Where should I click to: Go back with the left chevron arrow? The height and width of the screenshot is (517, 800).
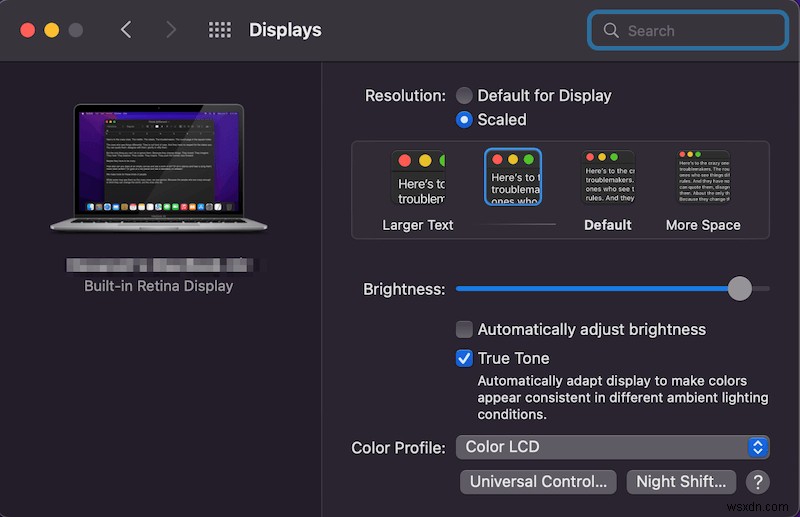click(x=126, y=30)
